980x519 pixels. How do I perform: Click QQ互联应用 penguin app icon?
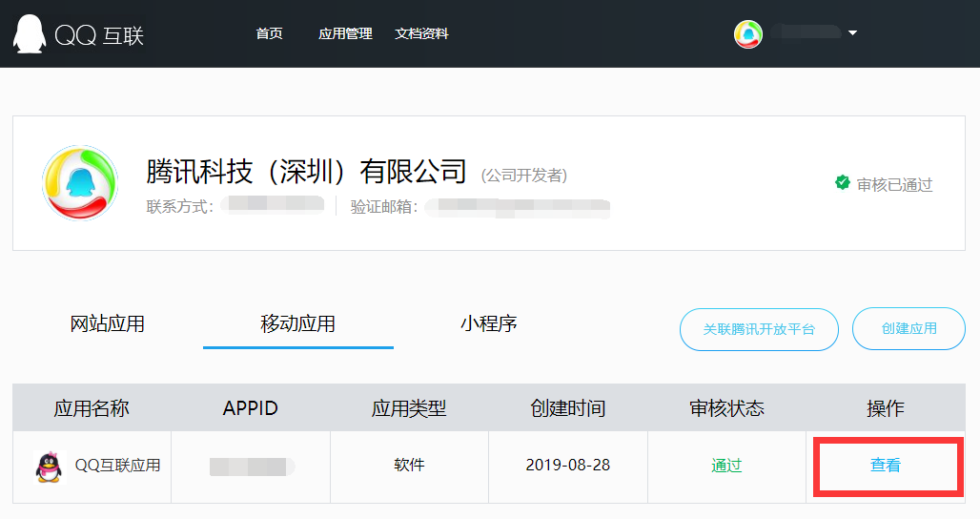pyautogui.click(x=50, y=467)
